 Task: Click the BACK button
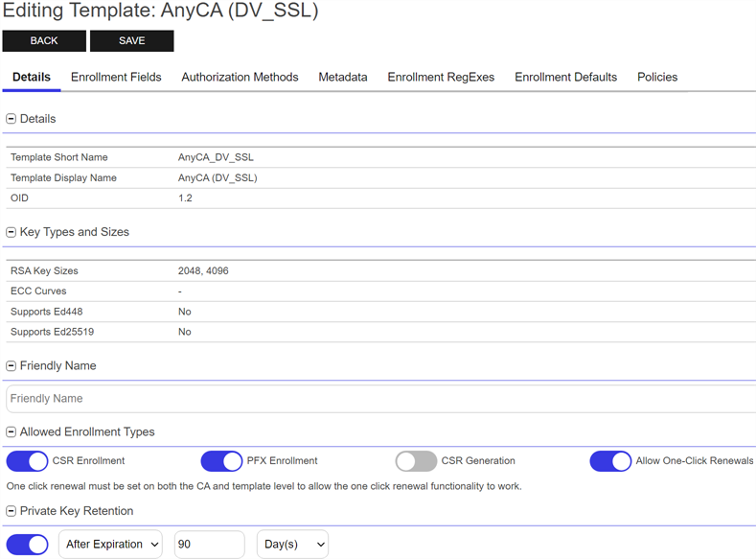(44, 41)
